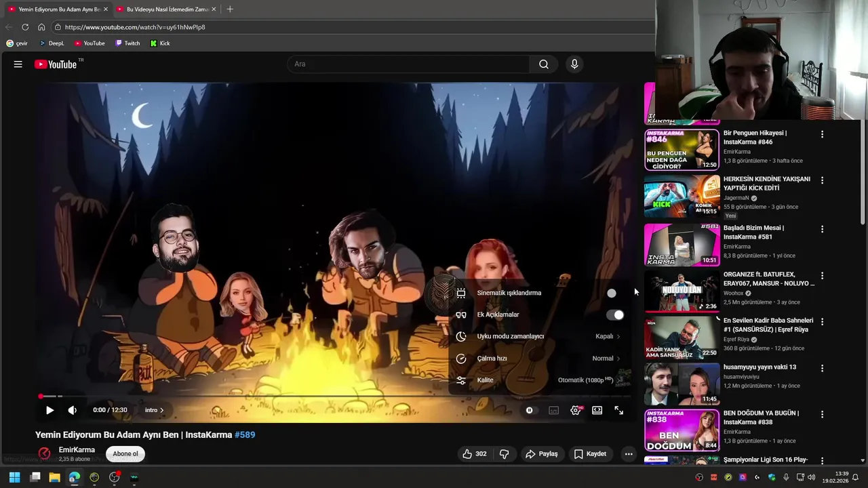Switch to Bu Videoyu Nasıl İzlemedim tab

(x=167, y=9)
